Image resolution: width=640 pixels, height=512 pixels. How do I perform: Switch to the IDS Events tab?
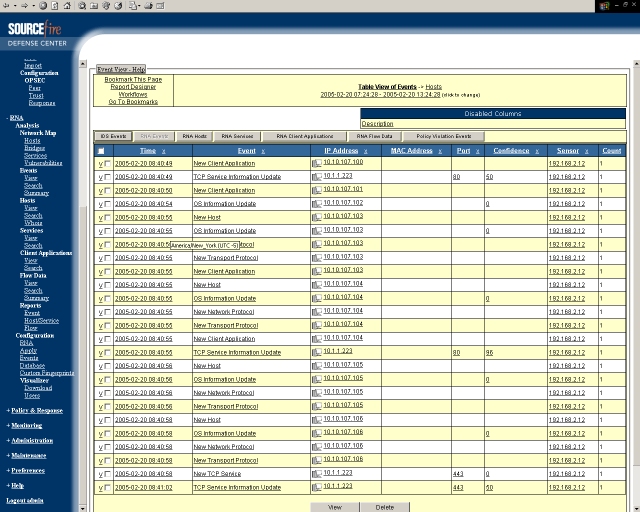[113, 136]
